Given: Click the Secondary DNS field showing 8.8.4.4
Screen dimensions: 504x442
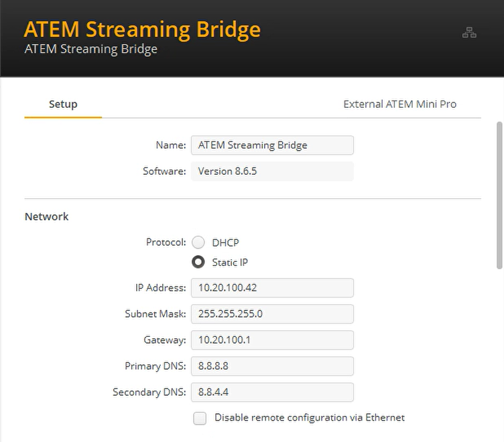Looking at the screenshot, I should tap(272, 392).
